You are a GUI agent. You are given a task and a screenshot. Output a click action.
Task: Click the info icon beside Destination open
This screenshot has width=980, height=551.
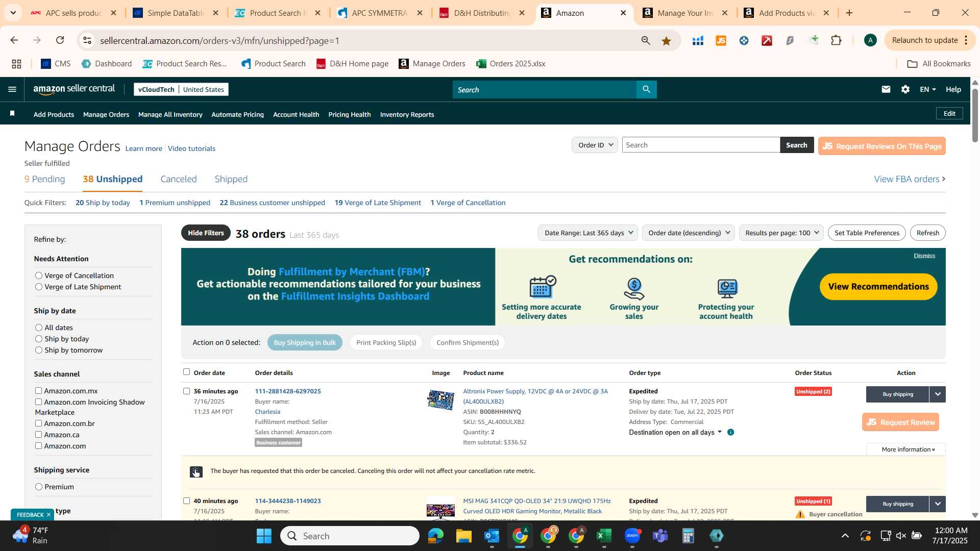pyautogui.click(x=730, y=432)
